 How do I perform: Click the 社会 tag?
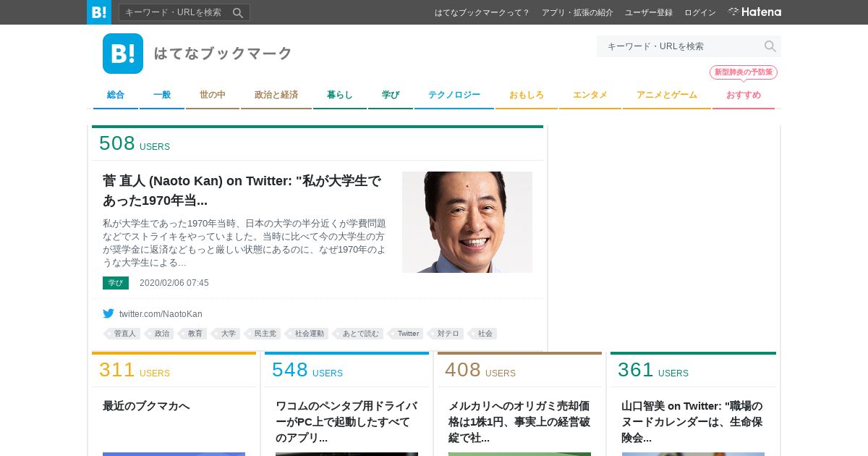coord(483,334)
